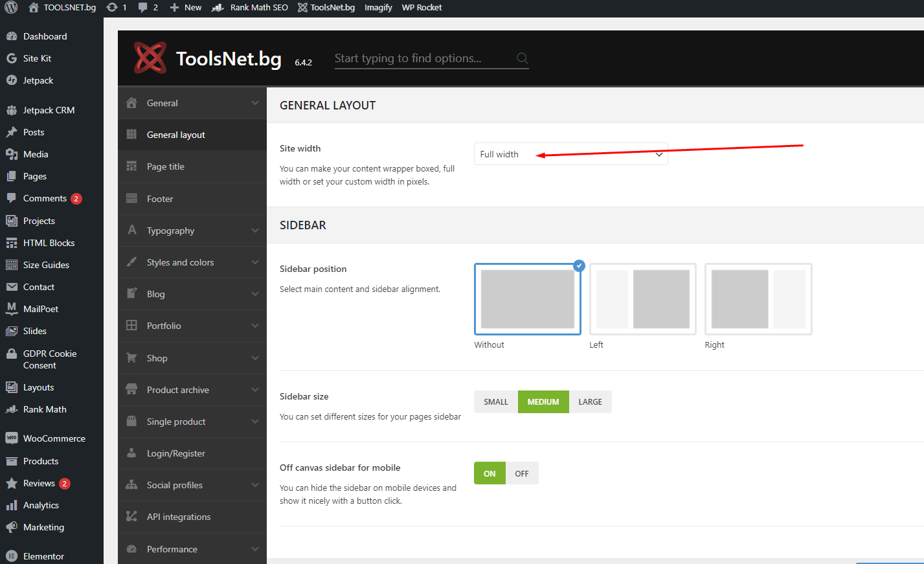Click the Contact envelope icon
The width and height of the screenshot is (924, 564).
(x=12, y=287)
